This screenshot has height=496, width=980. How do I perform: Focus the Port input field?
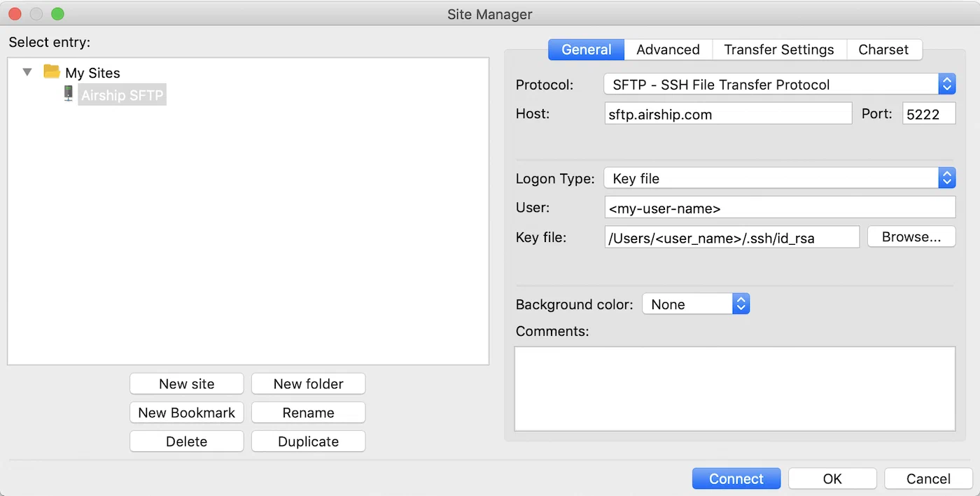click(929, 113)
